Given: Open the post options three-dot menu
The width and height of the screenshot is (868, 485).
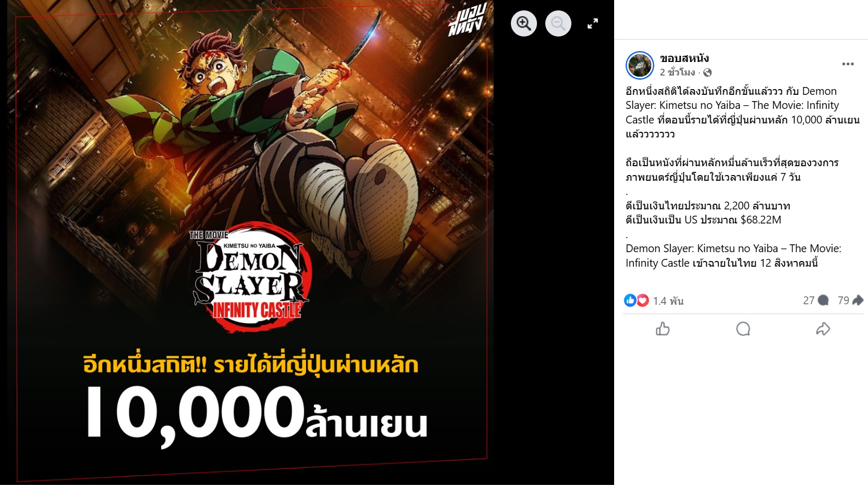Looking at the screenshot, I should coord(848,64).
